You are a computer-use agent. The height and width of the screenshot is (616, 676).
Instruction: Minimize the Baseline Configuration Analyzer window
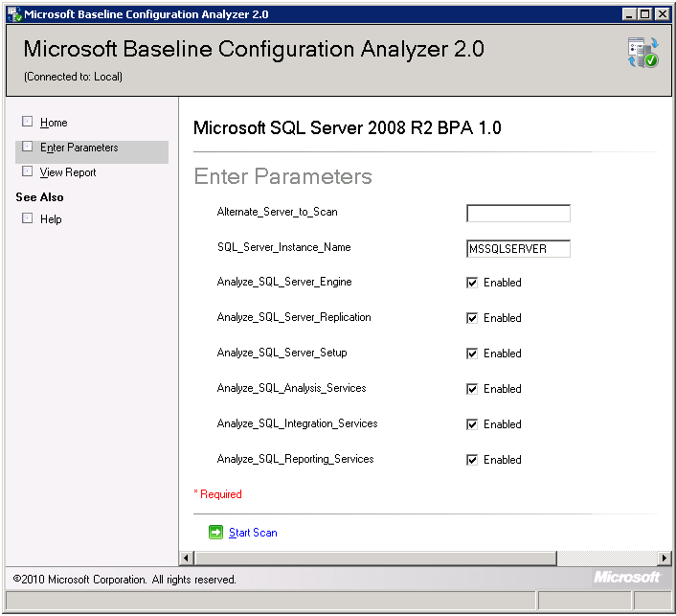pos(629,14)
